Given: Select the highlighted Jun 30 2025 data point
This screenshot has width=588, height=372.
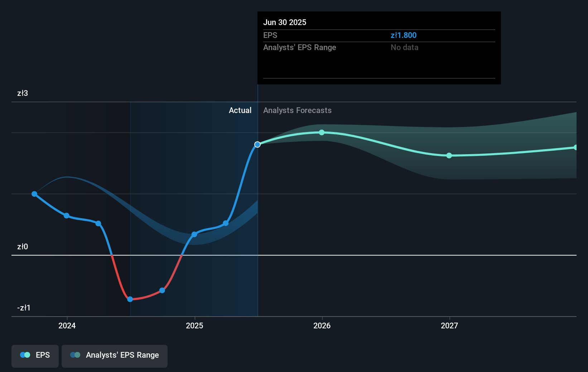Looking at the screenshot, I should tap(257, 145).
